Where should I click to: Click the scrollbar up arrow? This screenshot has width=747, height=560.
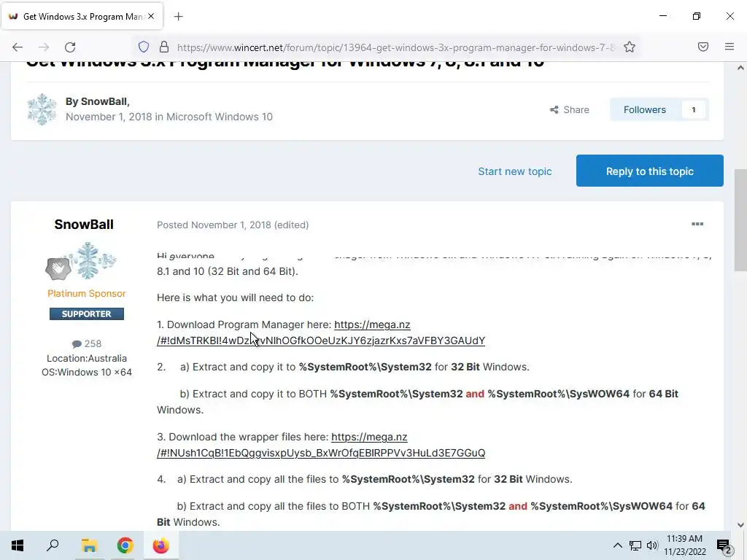point(740,68)
